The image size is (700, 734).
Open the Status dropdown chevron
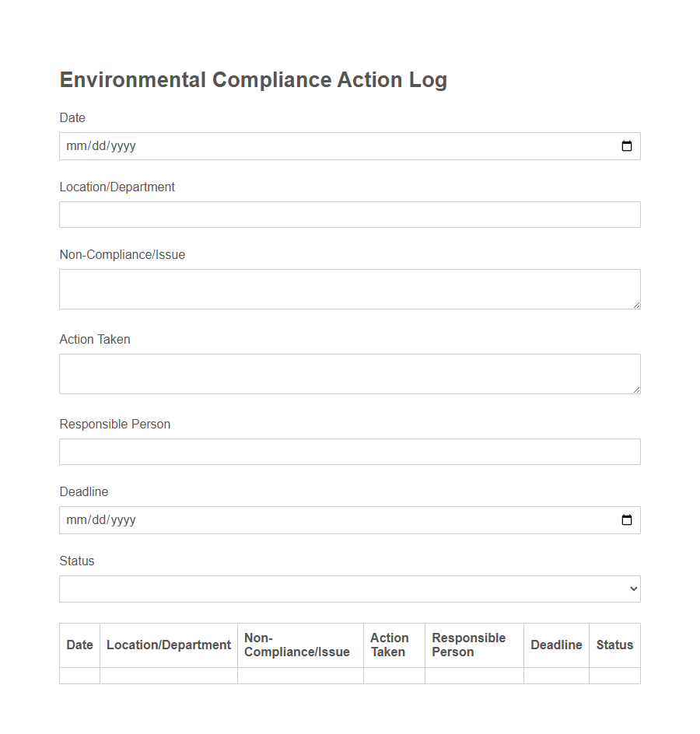[x=632, y=589]
